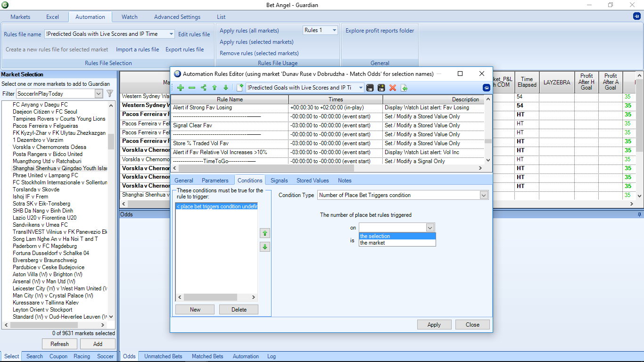
Task: Click the Refresh markets button
Action: coord(59,344)
